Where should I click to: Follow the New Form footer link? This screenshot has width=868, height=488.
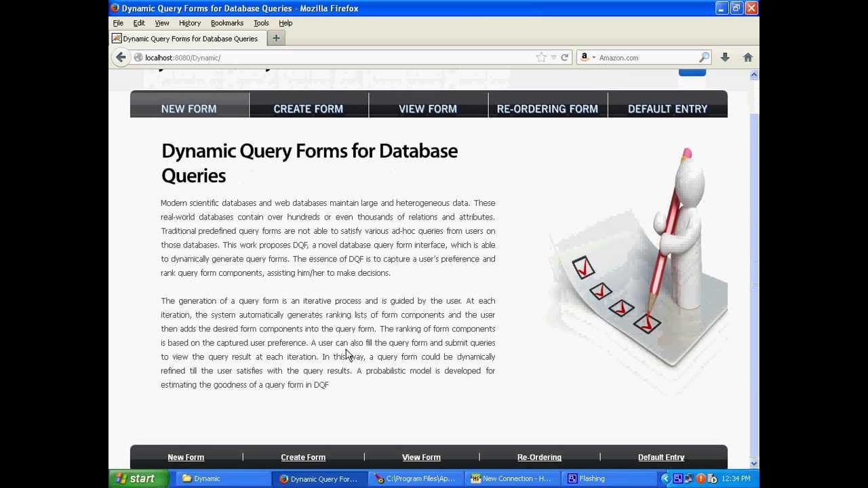[x=186, y=457]
